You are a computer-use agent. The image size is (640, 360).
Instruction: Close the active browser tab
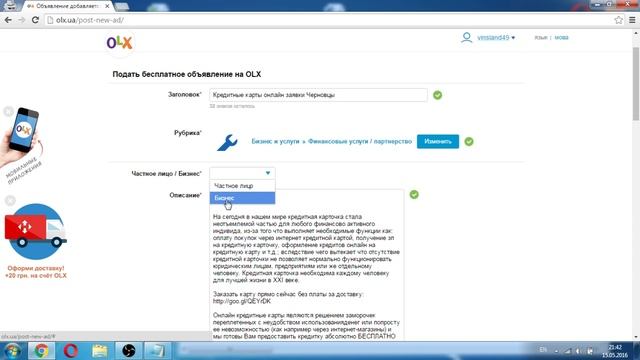point(107,6)
